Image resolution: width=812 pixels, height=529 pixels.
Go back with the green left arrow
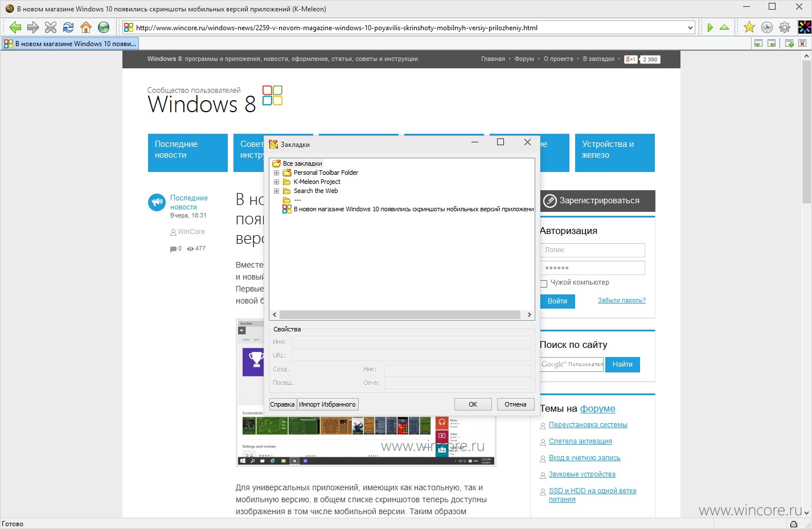pos(15,27)
